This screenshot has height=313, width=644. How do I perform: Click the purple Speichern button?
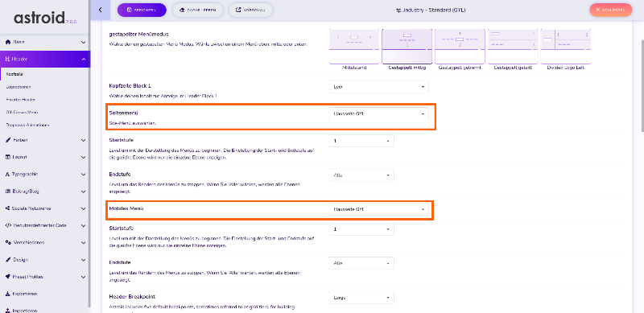(x=142, y=10)
